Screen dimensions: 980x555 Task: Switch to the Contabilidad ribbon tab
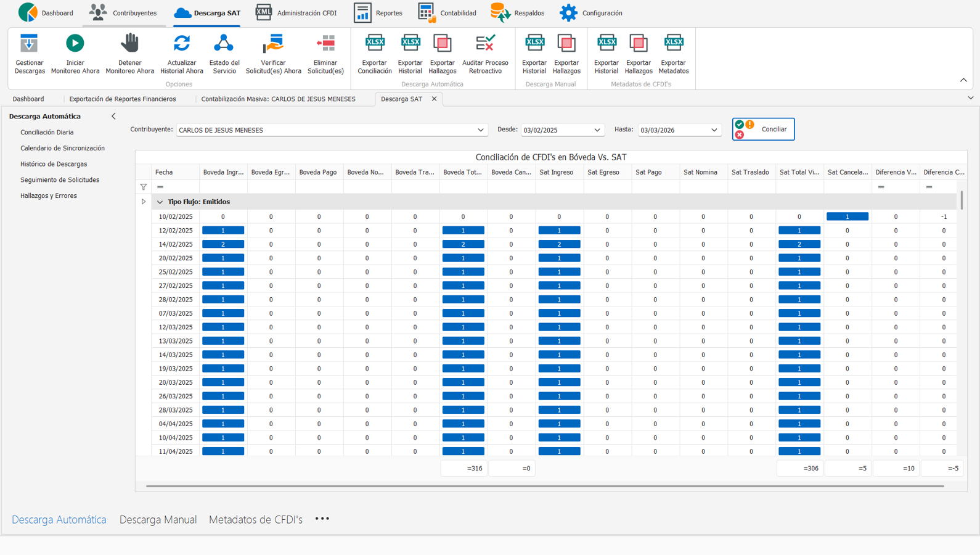(x=447, y=13)
